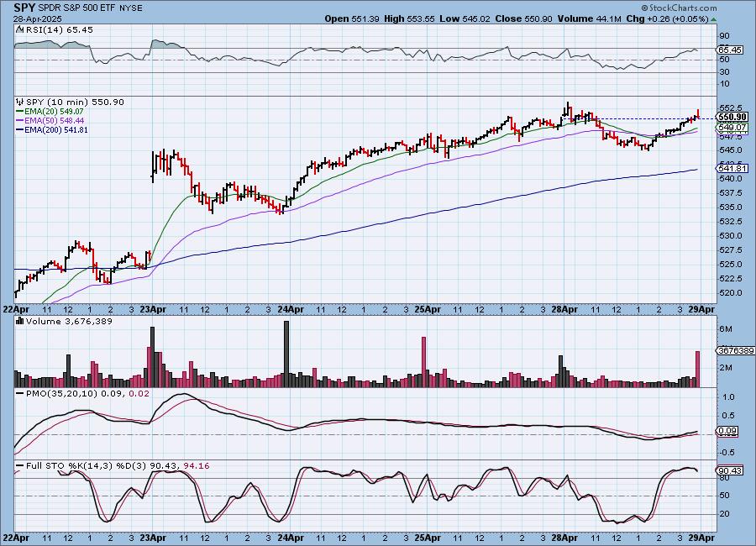The image size is (756, 546).
Task: Click the -0.5 label on the PMO axis
Action: (x=727, y=453)
